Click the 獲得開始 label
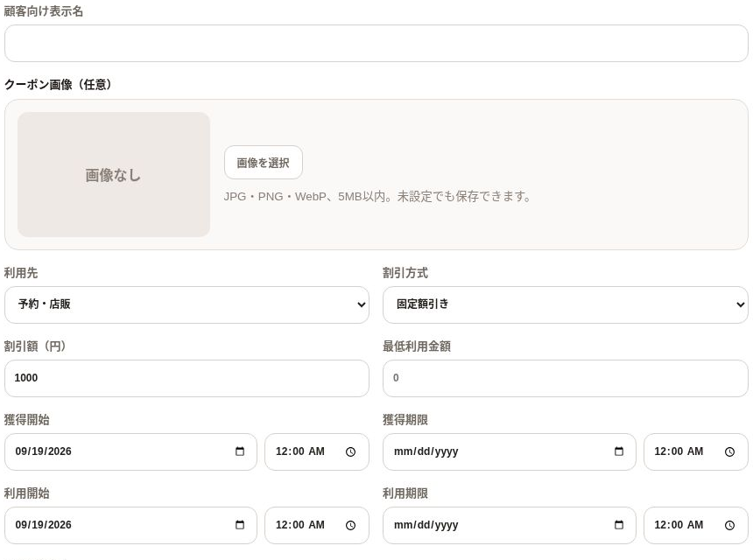 pos(26,419)
